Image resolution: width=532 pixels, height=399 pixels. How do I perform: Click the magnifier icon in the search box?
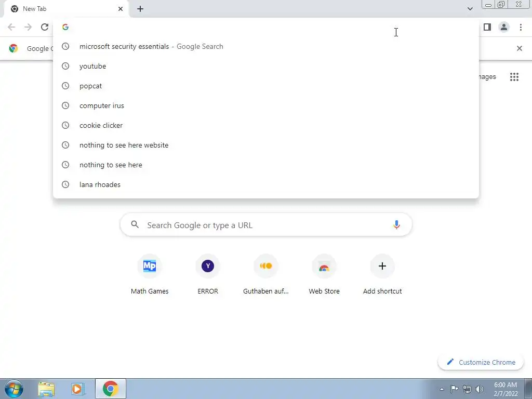click(x=135, y=224)
